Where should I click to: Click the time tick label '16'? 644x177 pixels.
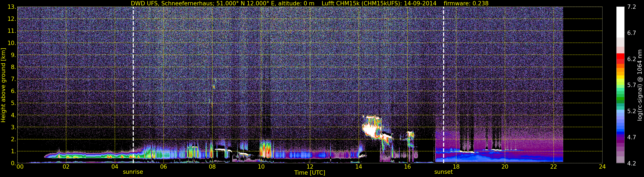pos(407,167)
